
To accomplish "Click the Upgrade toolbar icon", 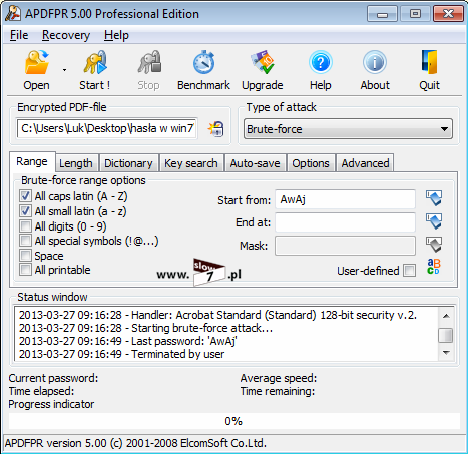I will (263, 63).
